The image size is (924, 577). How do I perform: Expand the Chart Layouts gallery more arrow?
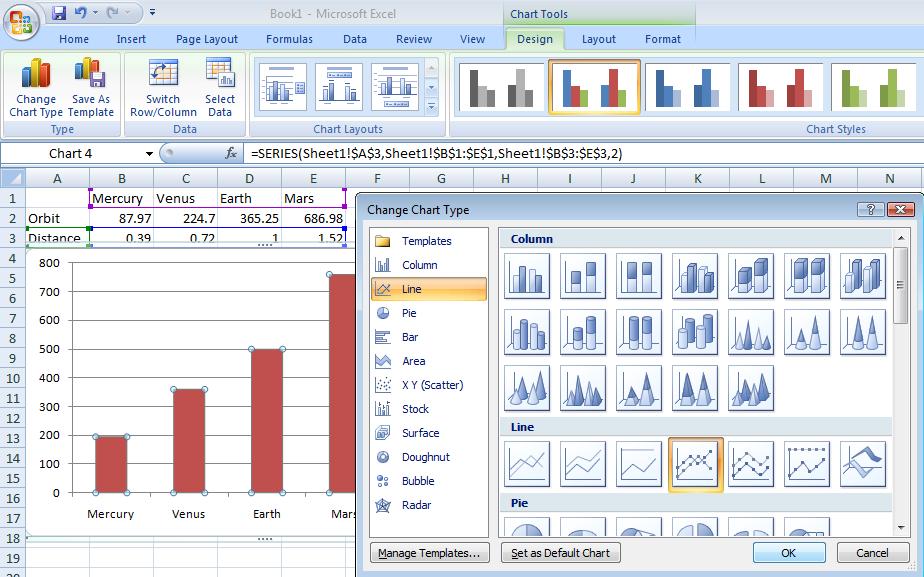432,106
